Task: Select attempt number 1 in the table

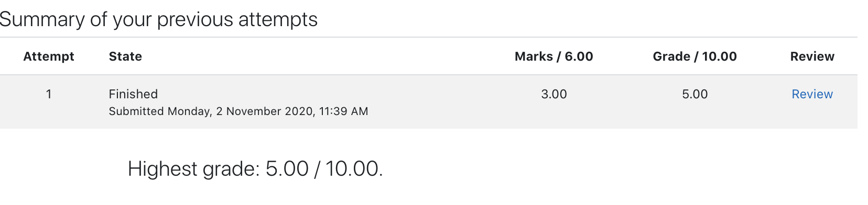Action: point(49,94)
